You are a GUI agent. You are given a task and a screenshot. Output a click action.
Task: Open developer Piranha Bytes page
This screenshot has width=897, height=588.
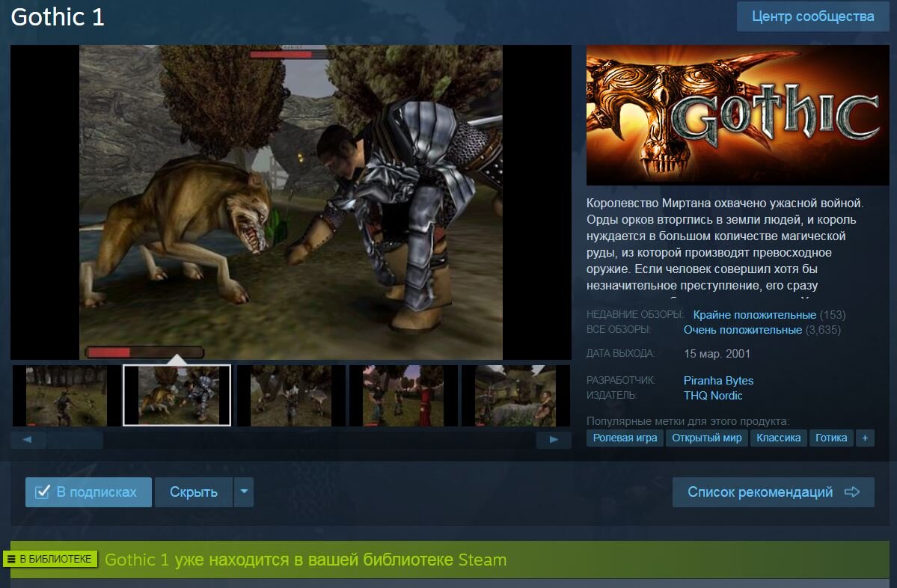(x=718, y=380)
